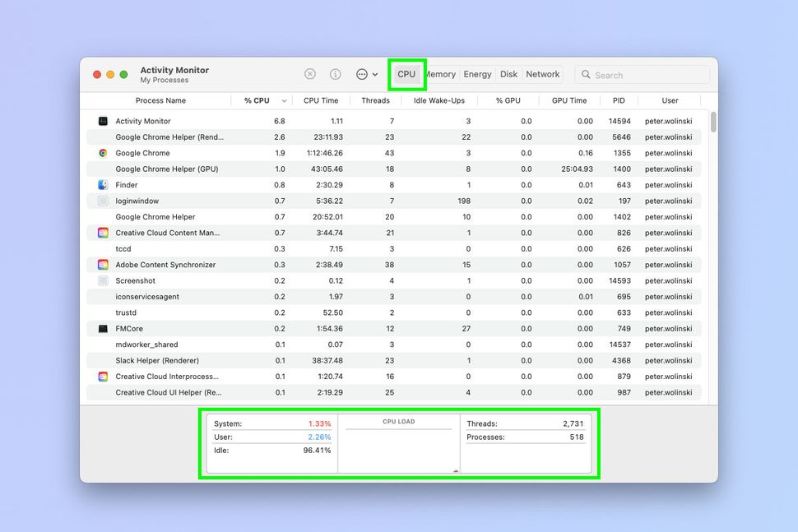
Task: Click the stop process (X) icon
Action: coord(309,74)
